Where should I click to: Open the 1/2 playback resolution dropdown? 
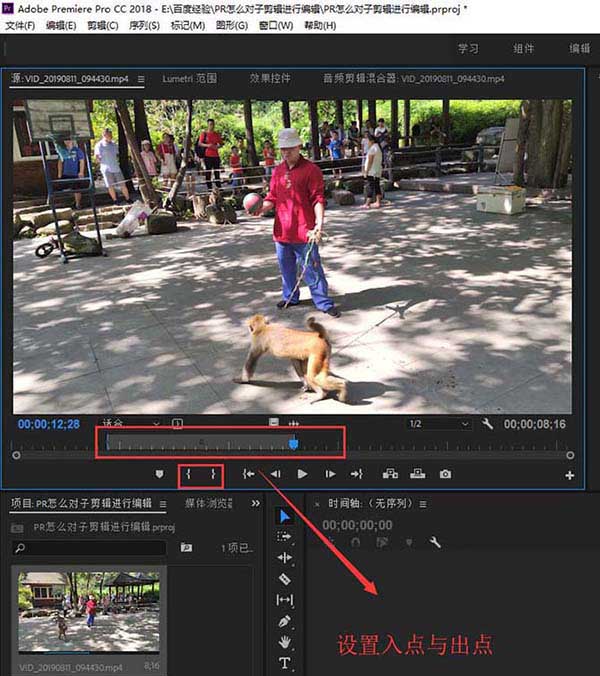coord(439,424)
